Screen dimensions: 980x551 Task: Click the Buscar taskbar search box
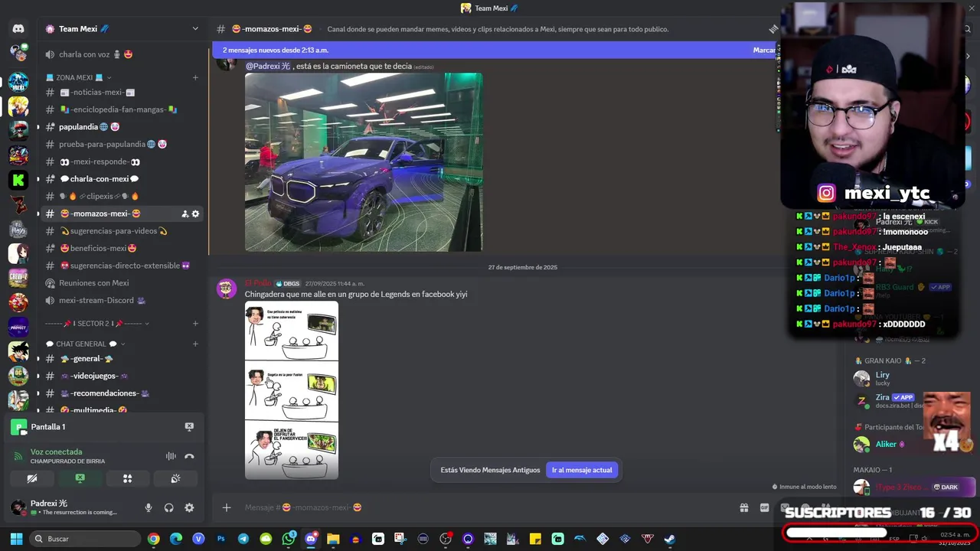pos(86,539)
